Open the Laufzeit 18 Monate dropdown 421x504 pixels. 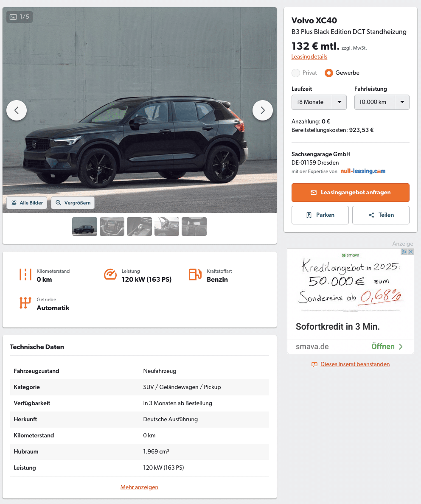(x=319, y=102)
